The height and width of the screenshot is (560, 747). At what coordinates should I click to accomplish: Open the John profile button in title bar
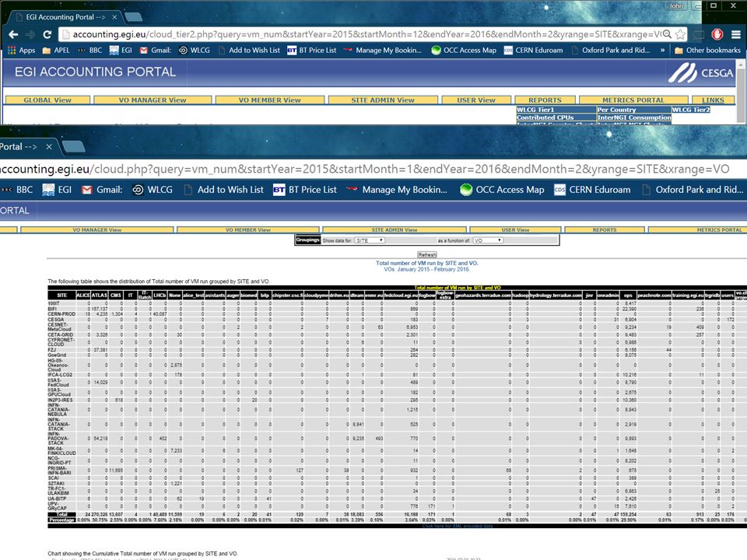pyautogui.click(x=676, y=5)
